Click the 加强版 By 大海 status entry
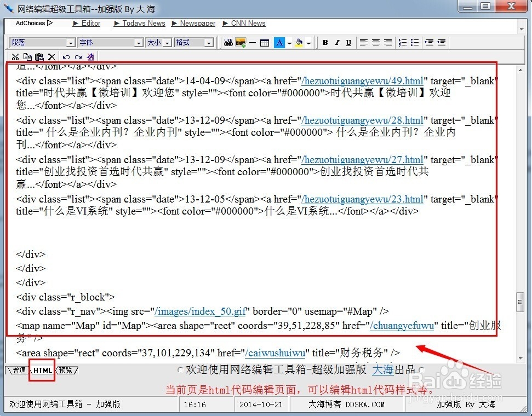Viewport: 532px width, 416px height. (466, 404)
